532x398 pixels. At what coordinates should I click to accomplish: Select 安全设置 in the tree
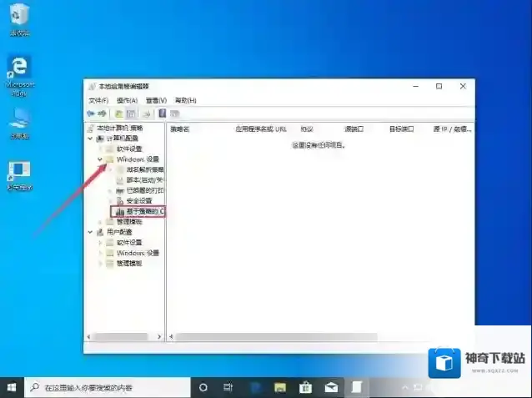coord(138,201)
